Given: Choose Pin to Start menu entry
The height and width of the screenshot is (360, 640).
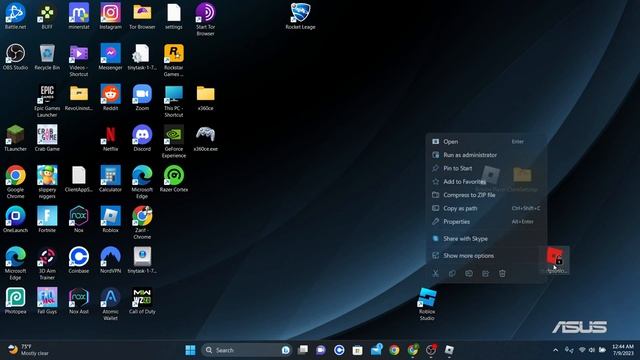Looking at the screenshot, I should pyautogui.click(x=486, y=168).
